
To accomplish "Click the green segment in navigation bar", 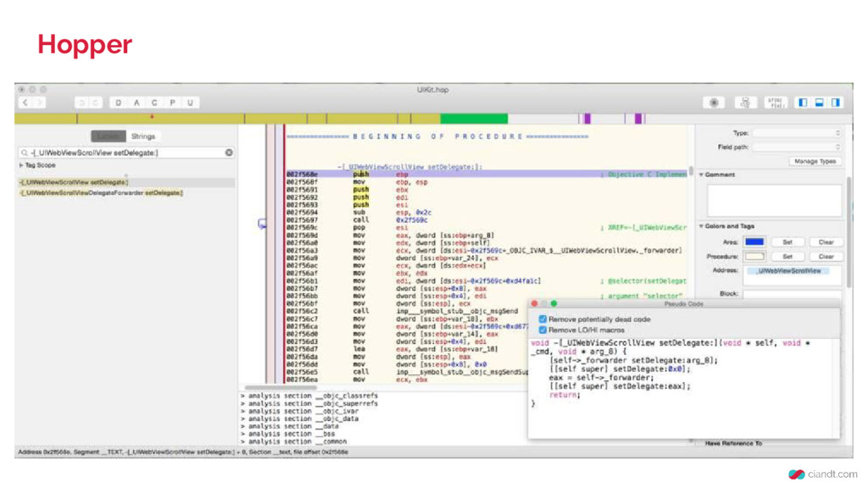I will click(474, 119).
